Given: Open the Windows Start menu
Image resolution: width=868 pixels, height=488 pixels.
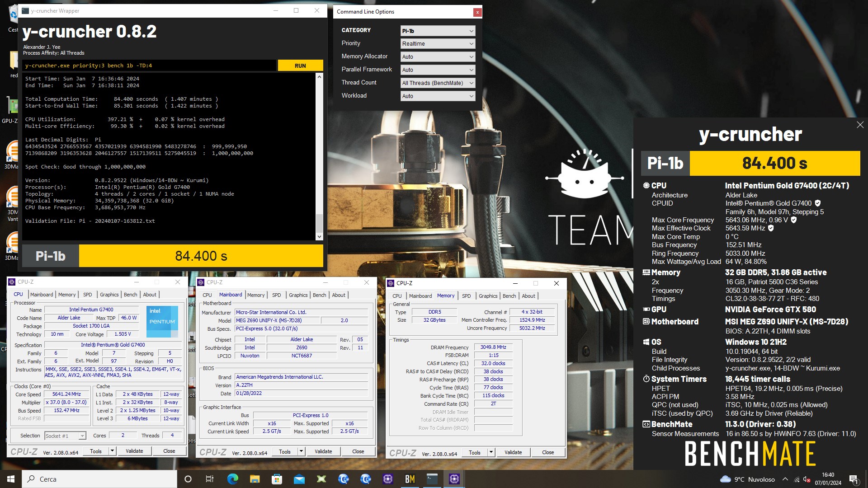Looking at the screenshot, I should click(x=11, y=479).
